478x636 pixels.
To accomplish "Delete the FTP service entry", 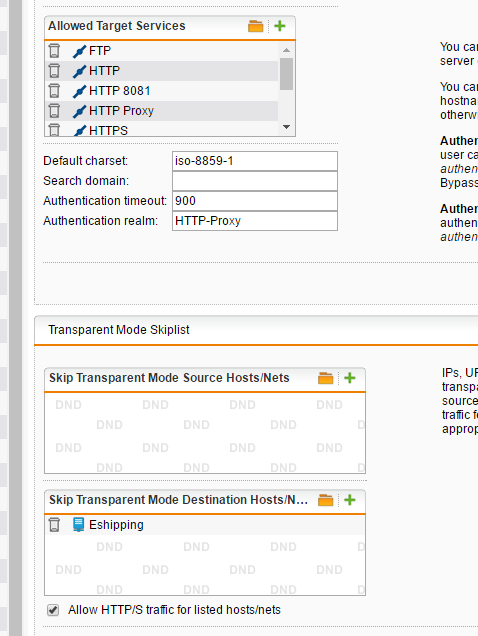I will point(54,51).
